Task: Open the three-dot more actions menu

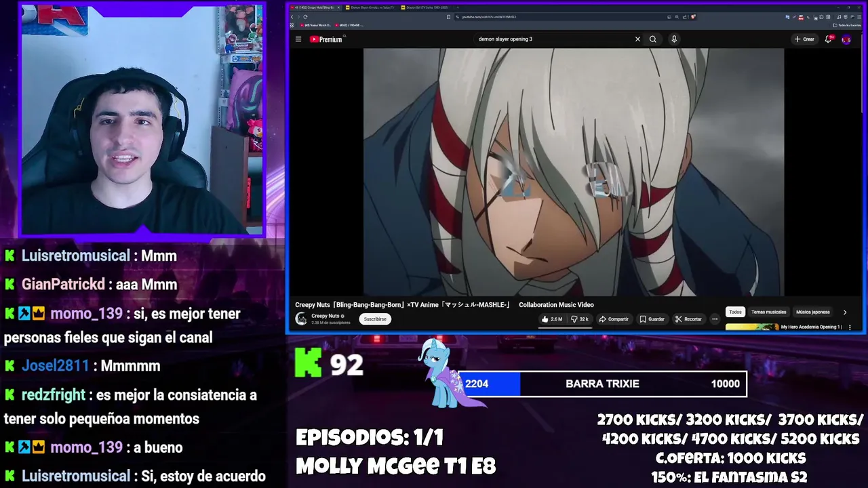Action: click(x=714, y=319)
